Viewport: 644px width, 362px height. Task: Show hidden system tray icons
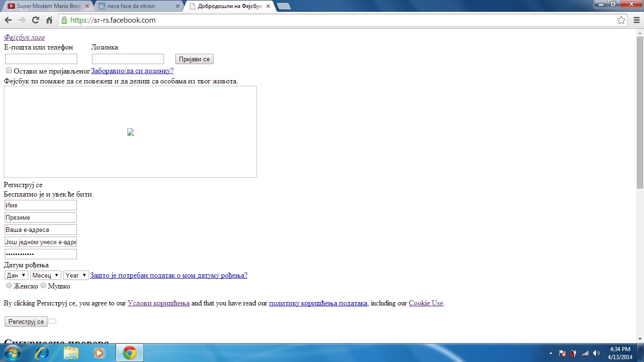tap(551, 353)
